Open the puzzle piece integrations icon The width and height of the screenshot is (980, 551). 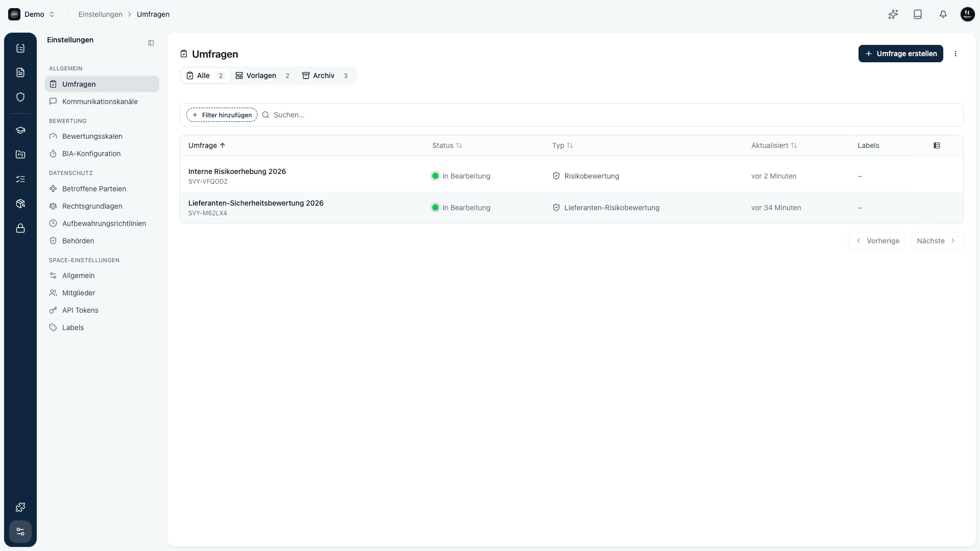pos(20,507)
